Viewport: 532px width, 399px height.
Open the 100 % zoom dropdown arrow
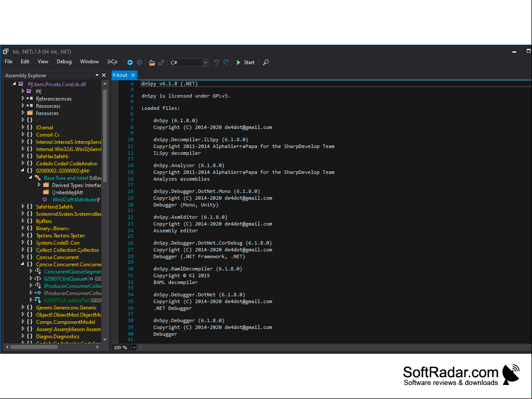[x=134, y=348]
